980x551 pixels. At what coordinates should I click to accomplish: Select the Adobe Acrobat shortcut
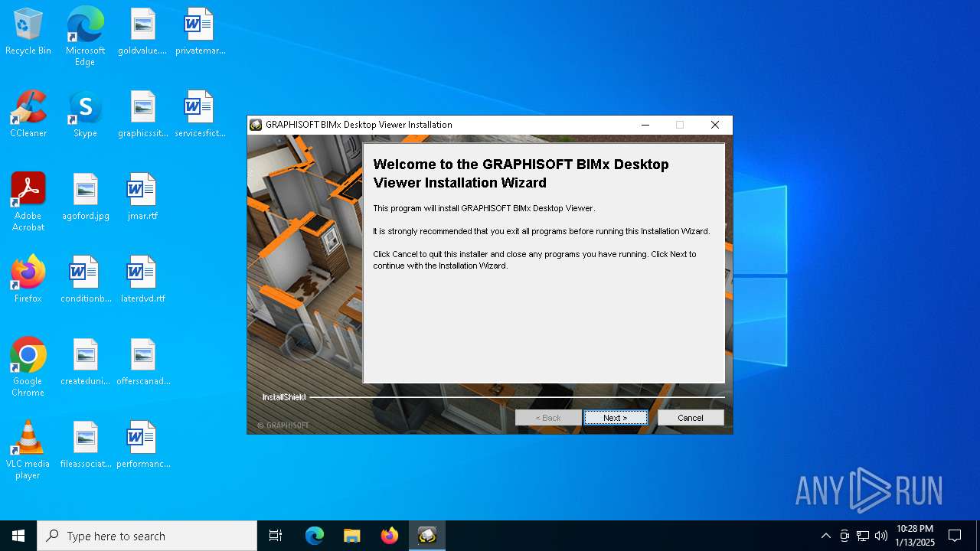coord(28,202)
